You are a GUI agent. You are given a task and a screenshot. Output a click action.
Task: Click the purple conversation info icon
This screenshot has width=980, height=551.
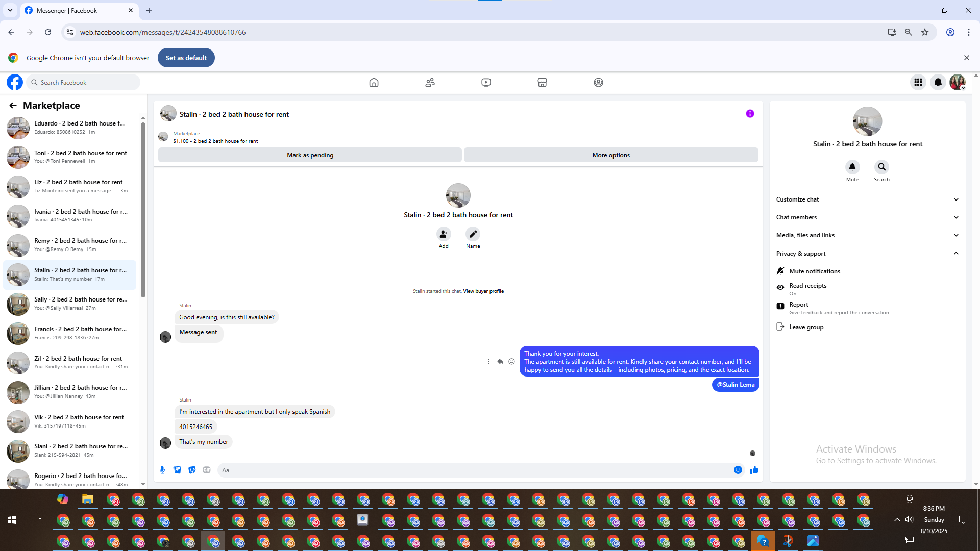[750, 114]
